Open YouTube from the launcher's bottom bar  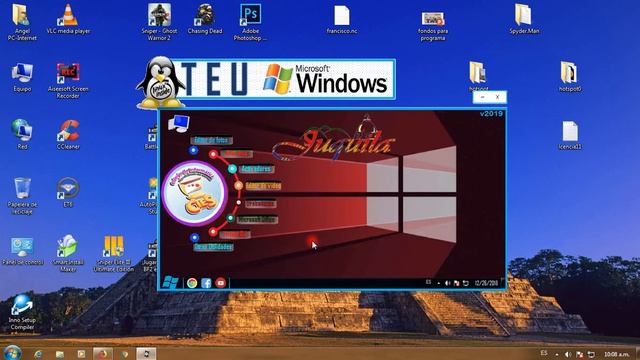point(221,283)
